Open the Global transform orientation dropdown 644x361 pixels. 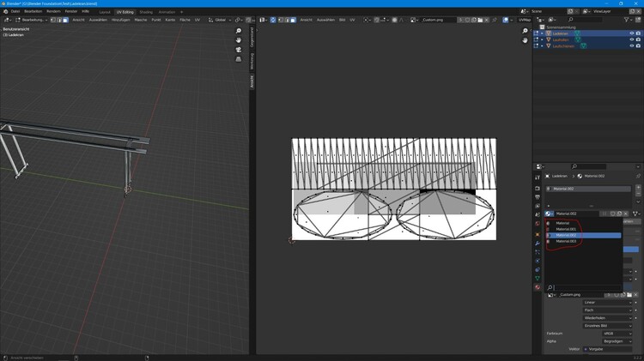pos(222,20)
